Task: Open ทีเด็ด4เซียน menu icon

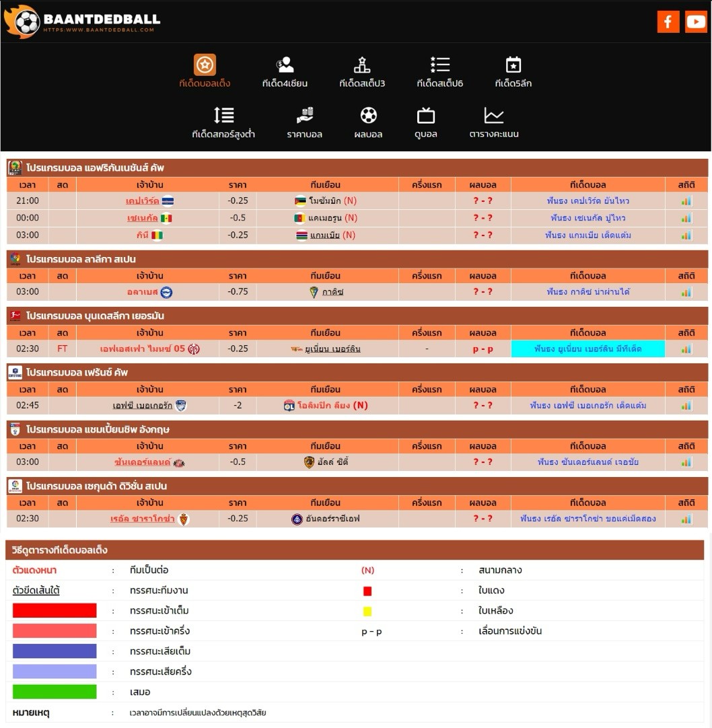Action: (x=285, y=65)
